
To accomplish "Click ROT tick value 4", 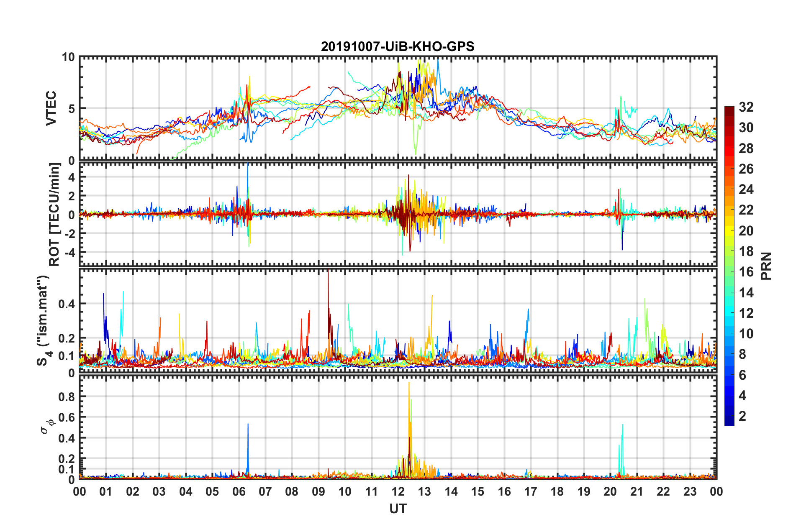I will (x=72, y=177).
